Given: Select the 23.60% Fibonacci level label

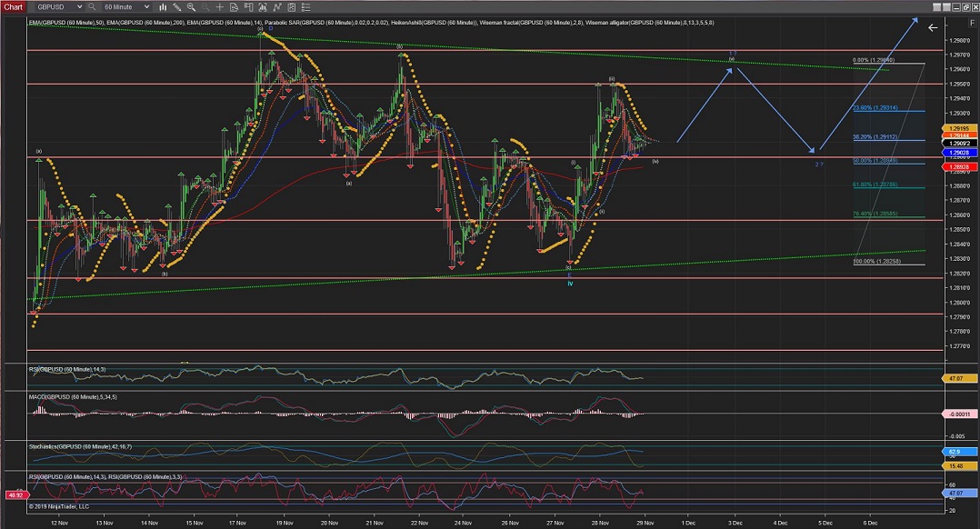Looking at the screenshot, I should [875, 108].
